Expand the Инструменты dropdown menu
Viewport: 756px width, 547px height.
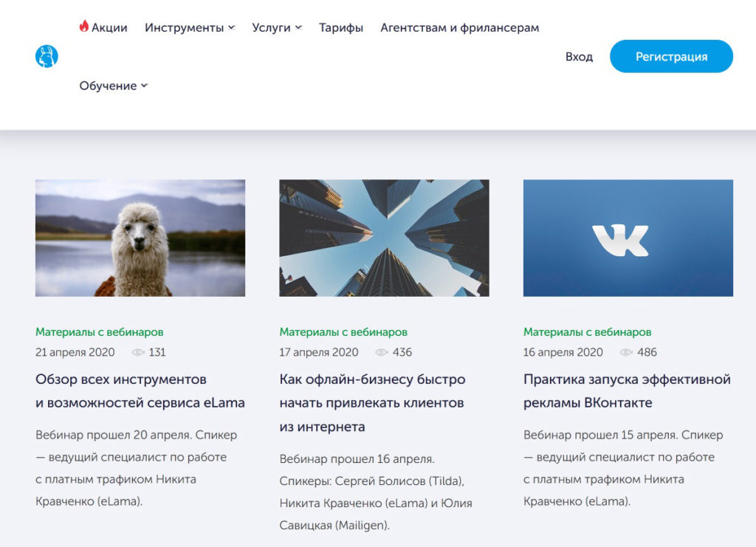pyautogui.click(x=190, y=28)
